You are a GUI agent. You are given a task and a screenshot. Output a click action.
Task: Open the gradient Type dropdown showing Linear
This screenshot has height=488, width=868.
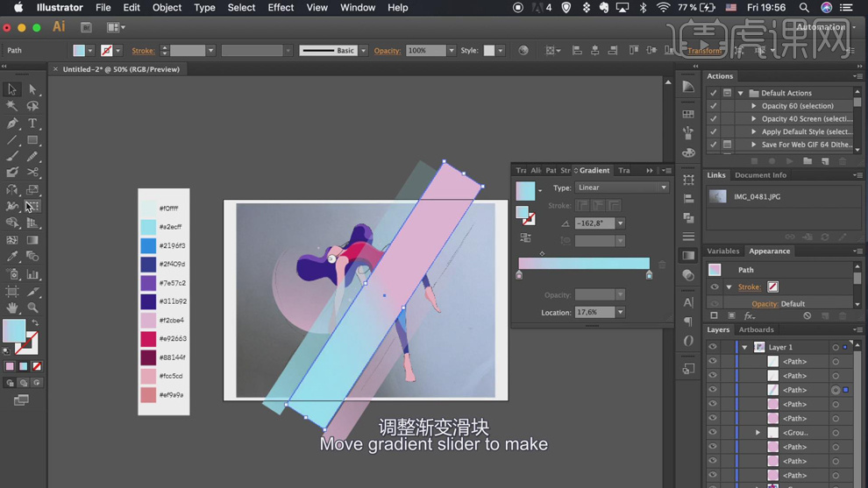point(622,187)
